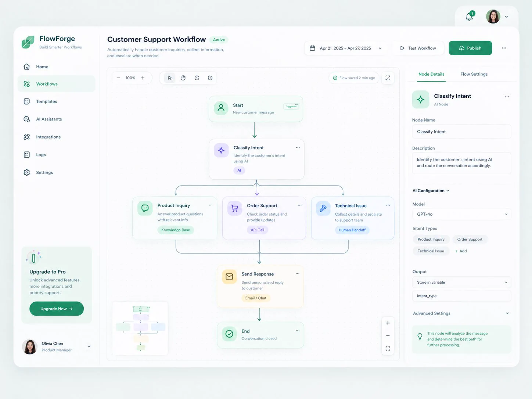Click the fit-to-screen icon at canvas bottom right
532x399 pixels.
pos(388,348)
